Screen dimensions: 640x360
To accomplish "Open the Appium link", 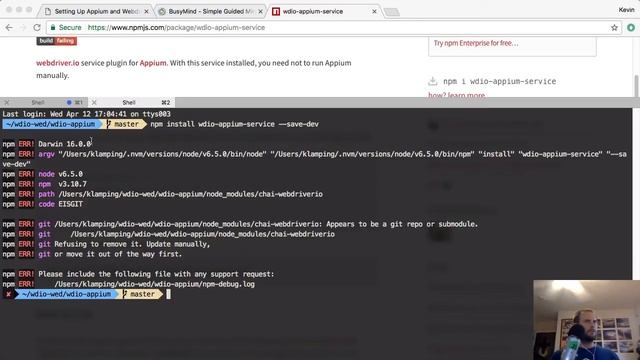I will click(153, 63).
